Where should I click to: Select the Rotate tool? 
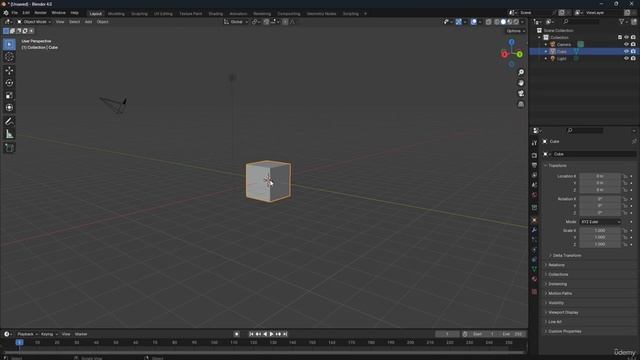pyautogui.click(x=9, y=83)
